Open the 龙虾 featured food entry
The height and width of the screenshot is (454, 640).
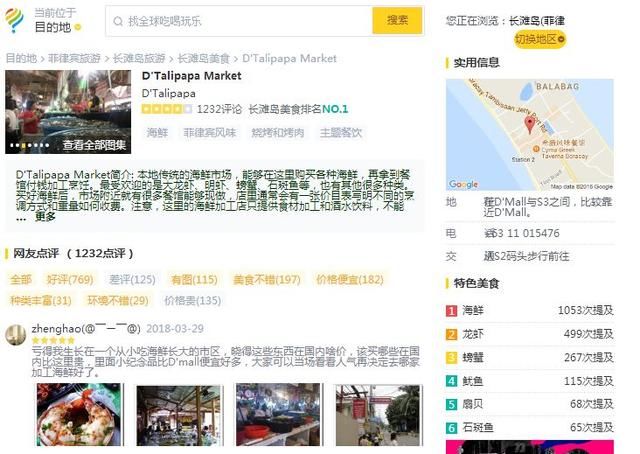point(473,334)
